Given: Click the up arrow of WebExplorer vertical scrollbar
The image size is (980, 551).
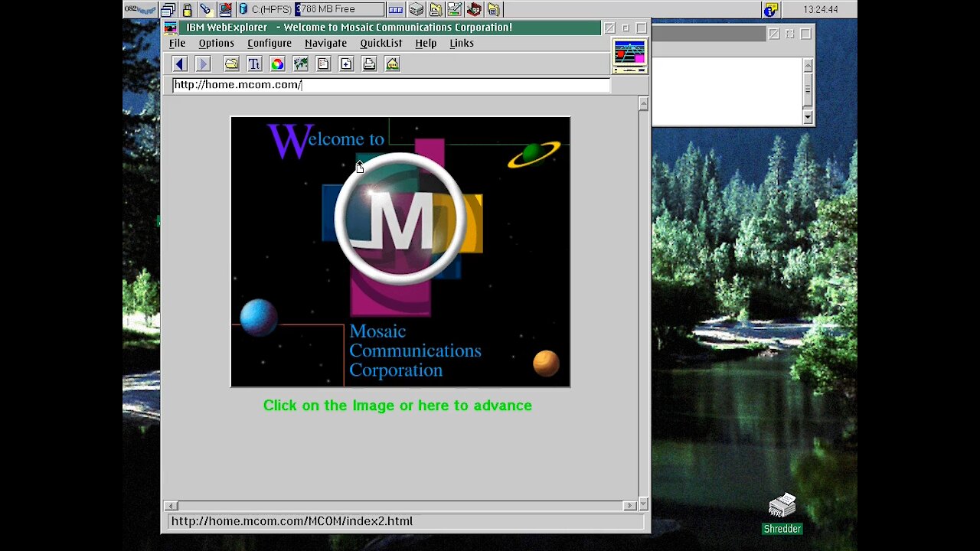Looking at the screenshot, I should (643, 103).
